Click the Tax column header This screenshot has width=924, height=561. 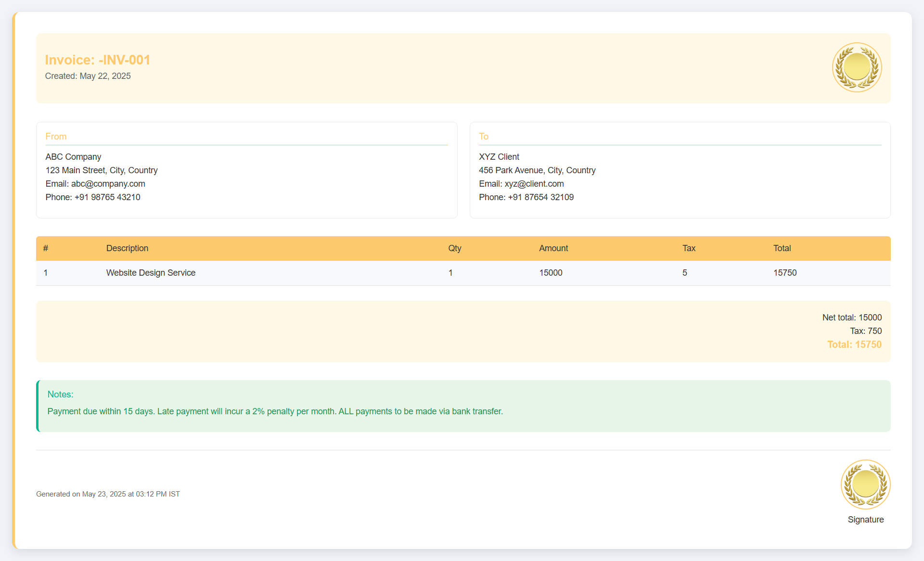pyautogui.click(x=689, y=248)
